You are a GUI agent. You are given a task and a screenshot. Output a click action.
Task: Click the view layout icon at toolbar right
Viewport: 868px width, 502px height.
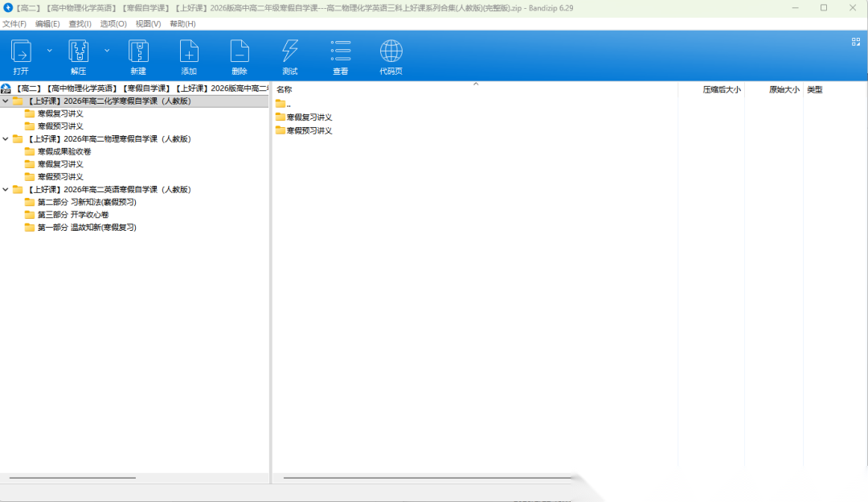coord(855,42)
